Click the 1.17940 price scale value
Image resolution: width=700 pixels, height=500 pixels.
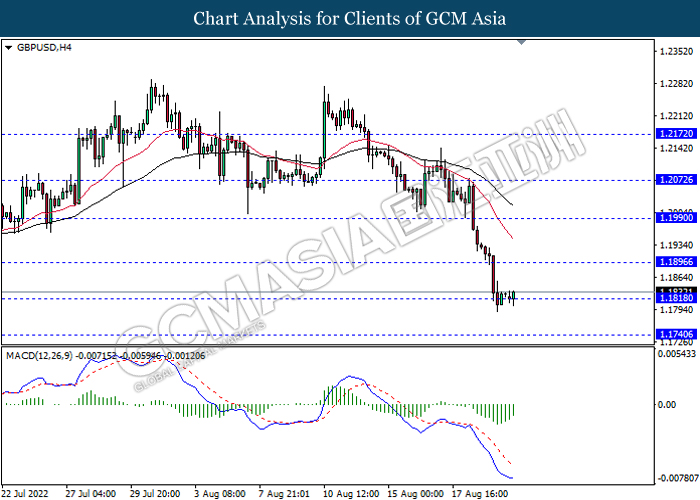pos(676,309)
